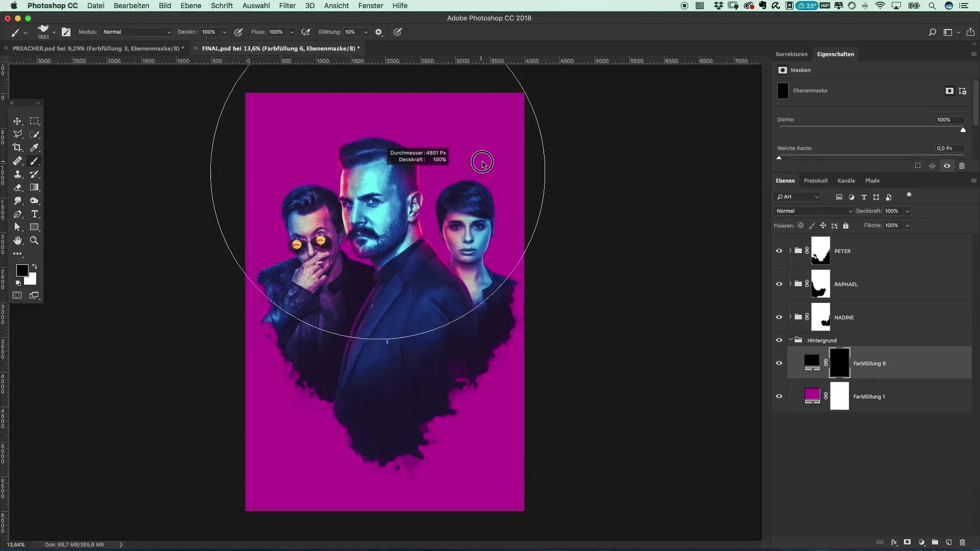Open layer blend mode Normal dropdown
980x551 pixels.
814,211
